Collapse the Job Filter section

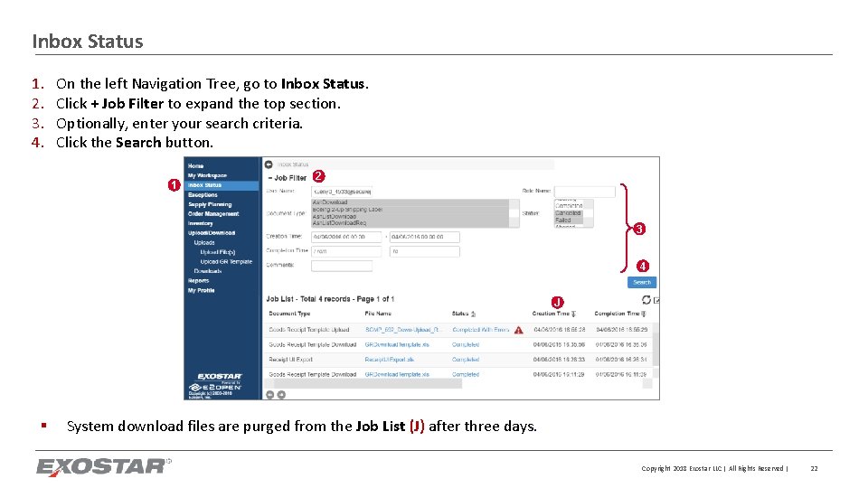coord(288,178)
